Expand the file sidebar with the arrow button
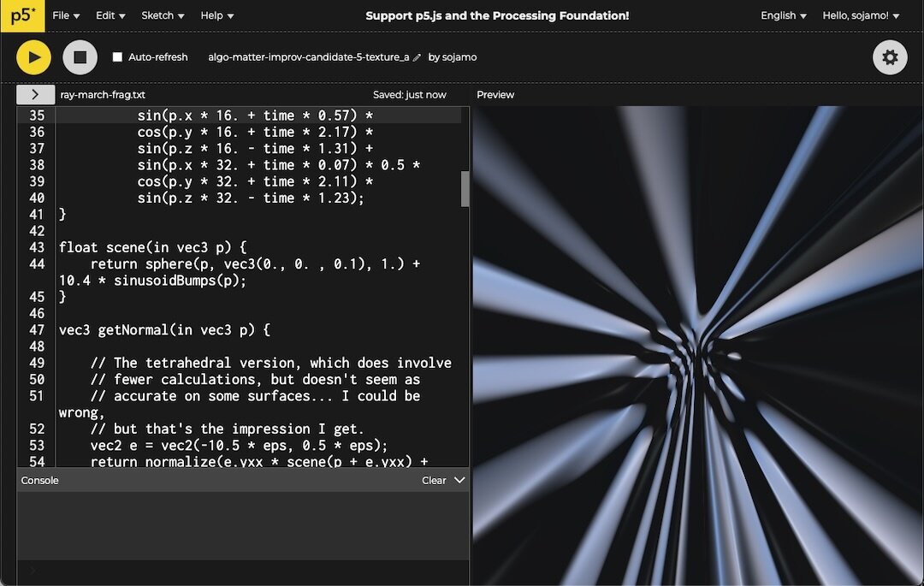 (x=35, y=94)
